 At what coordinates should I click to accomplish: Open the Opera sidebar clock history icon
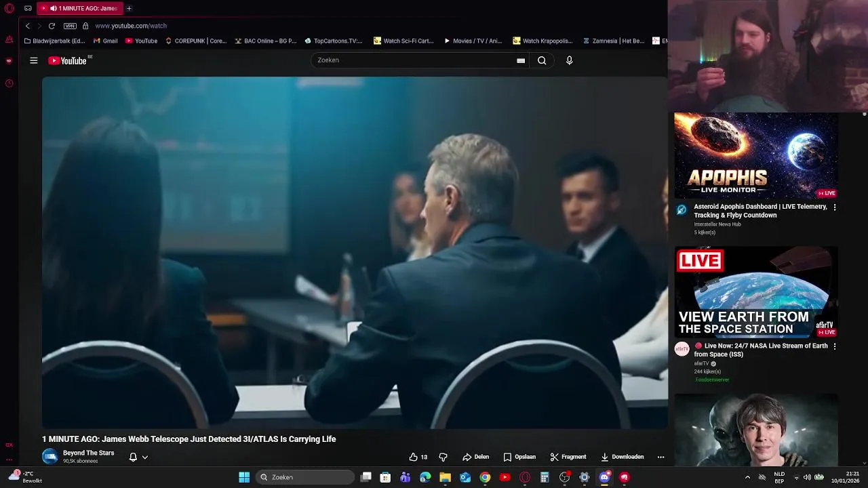tap(9, 83)
